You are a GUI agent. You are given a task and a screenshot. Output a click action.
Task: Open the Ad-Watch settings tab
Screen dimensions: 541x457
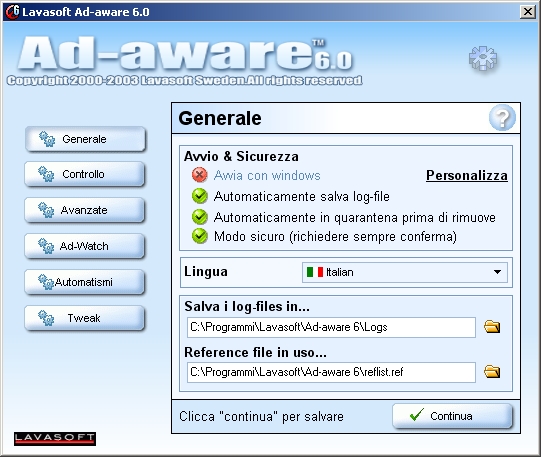point(85,246)
